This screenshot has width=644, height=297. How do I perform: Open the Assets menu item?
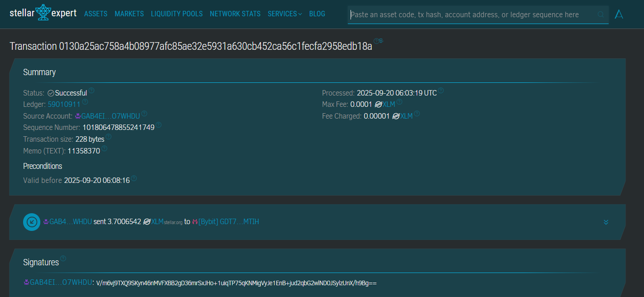coord(96,14)
